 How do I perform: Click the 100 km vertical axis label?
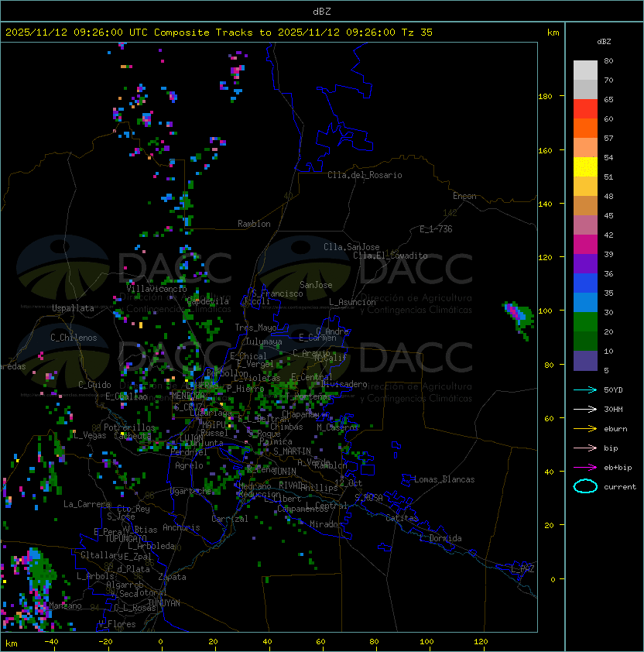click(545, 311)
